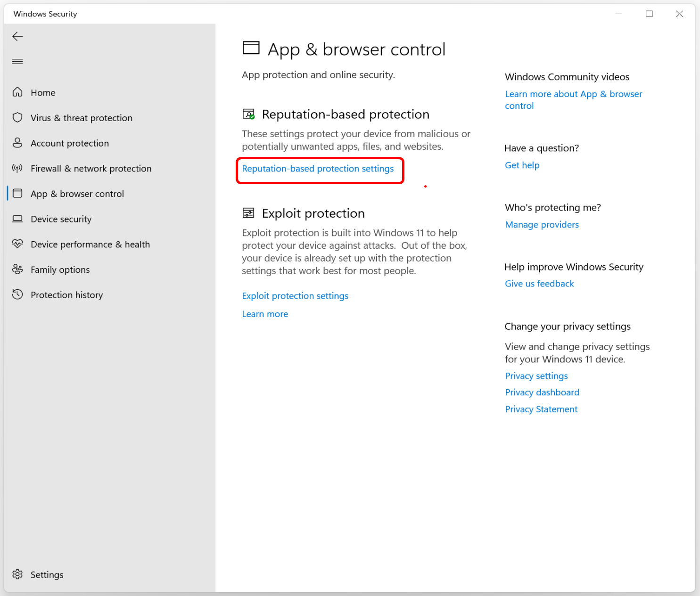This screenshot has height=596, width=700.
Task: Click the person icon for Account protection
Action: point(17,143)
